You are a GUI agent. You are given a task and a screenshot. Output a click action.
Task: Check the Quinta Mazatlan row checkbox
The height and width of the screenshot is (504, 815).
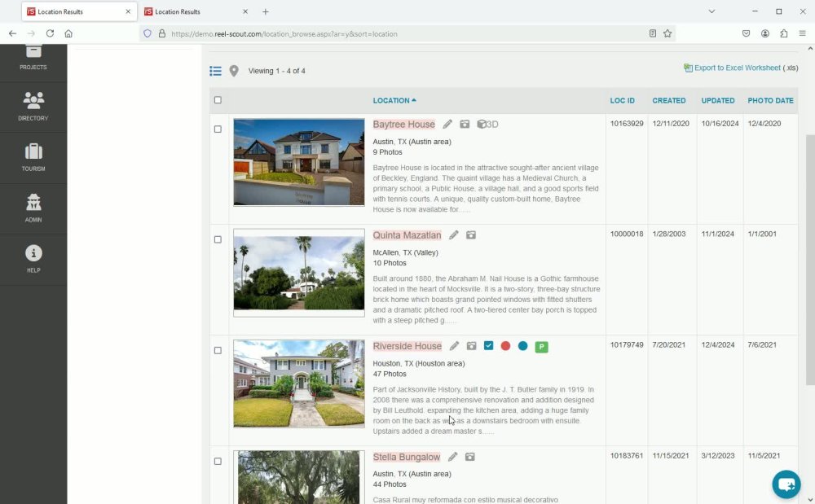pos(218,240)
